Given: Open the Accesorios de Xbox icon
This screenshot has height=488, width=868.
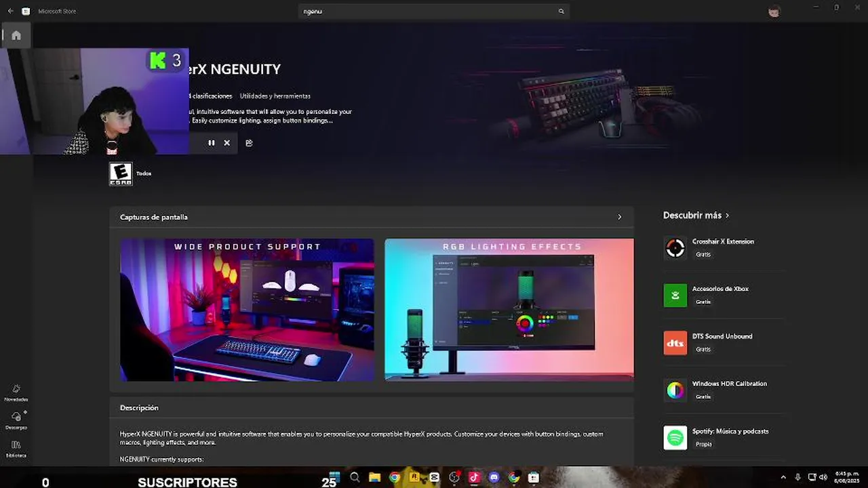Looking at the screenshot, I should click(x=675, y=296).
